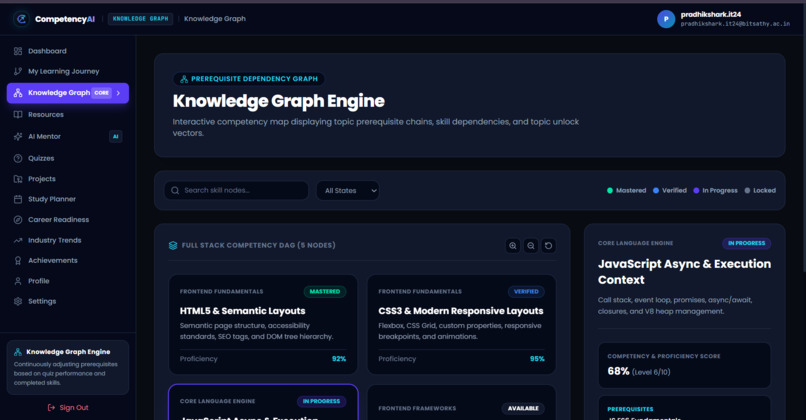Select the CSS3 & Modern Responsive Layouts card

point(462,324)
